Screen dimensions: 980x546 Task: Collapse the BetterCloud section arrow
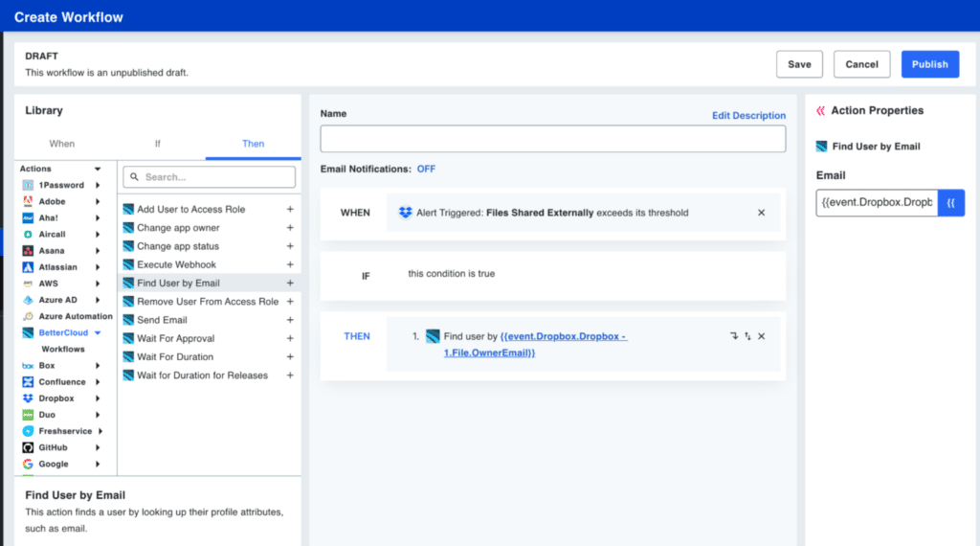(98, 332)
